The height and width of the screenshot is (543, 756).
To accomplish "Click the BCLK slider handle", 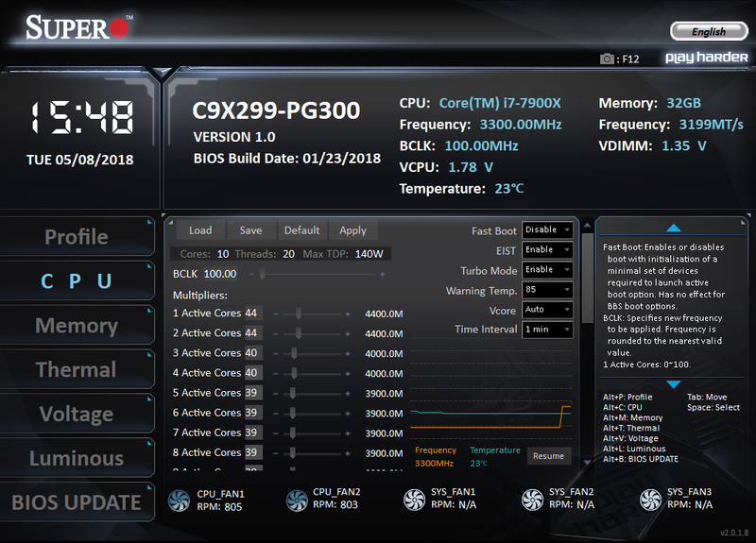I will click(x=263, y=274).
